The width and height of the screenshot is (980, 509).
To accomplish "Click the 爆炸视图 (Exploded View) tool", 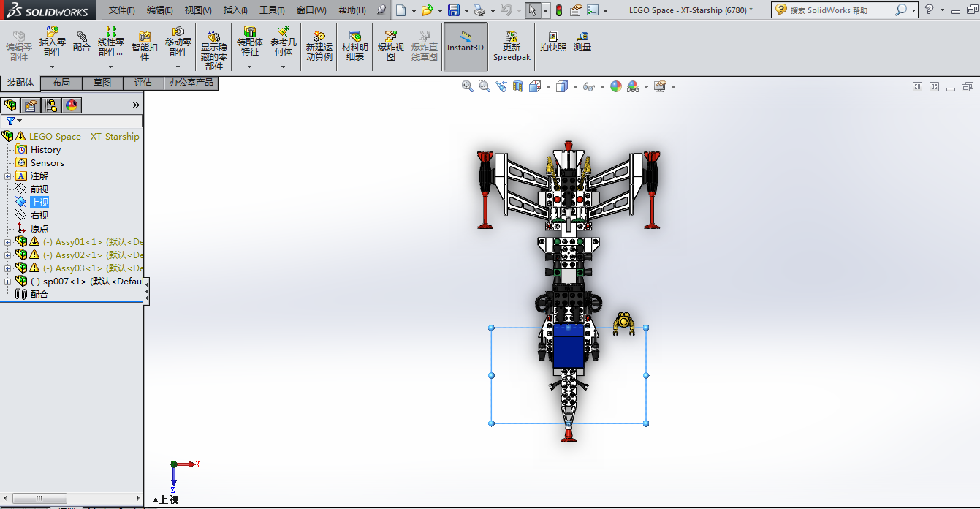I will [391, 45].
